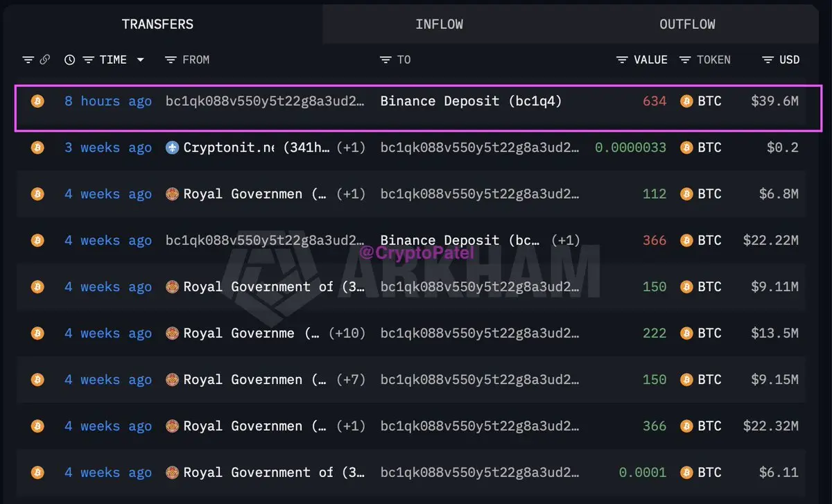The width and height of the screenshot is (832, 504).
Task: Open the USD column filter icon
Action: point(768,60)
